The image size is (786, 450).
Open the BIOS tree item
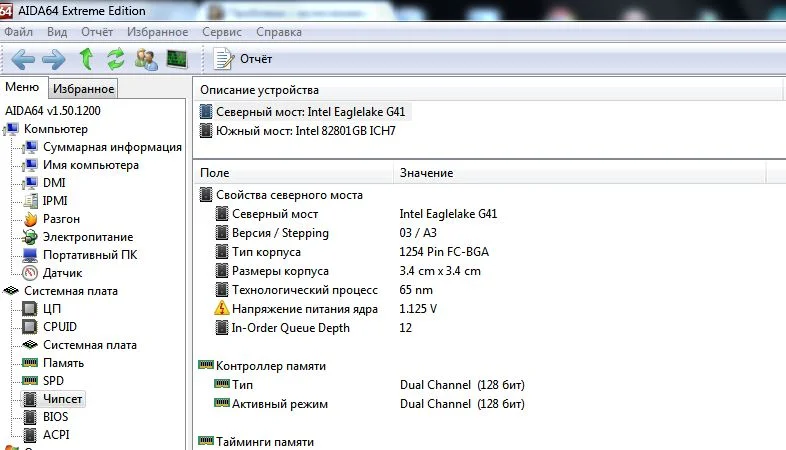(55, 417)
